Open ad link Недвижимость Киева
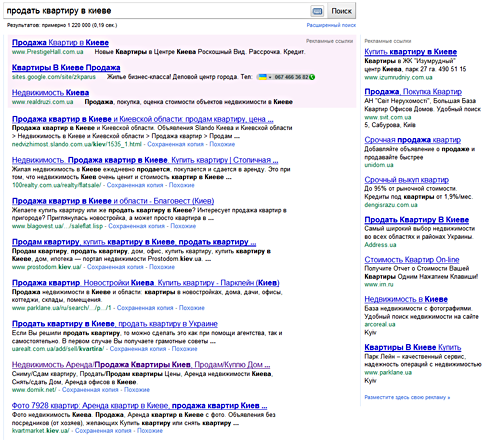This screenshot has width=496, height=440. click(x=50, y=92)
